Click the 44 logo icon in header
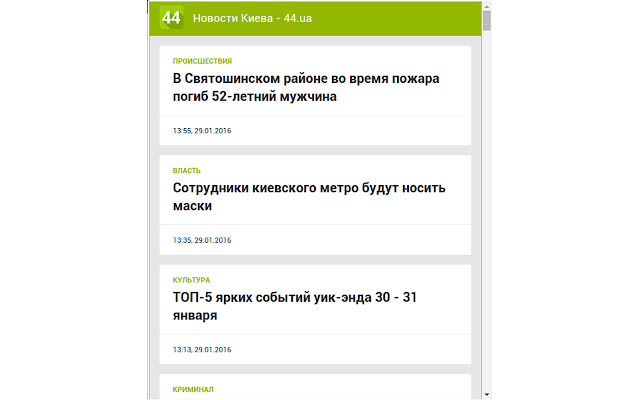640x400 pixels. coord(171,18)
